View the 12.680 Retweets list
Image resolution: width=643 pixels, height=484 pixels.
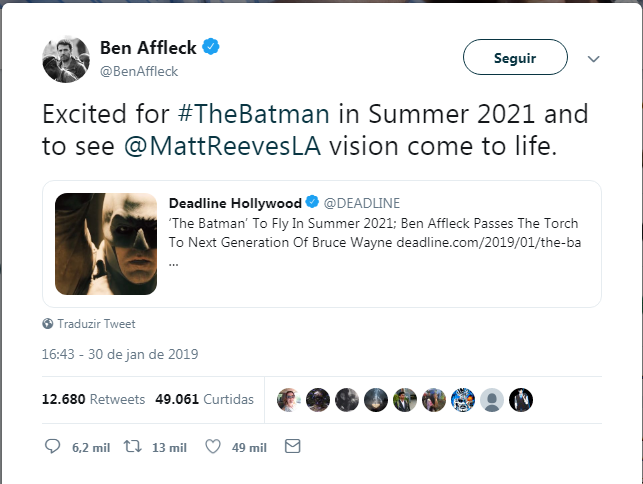pyautogui.click(x=93, y=399)
